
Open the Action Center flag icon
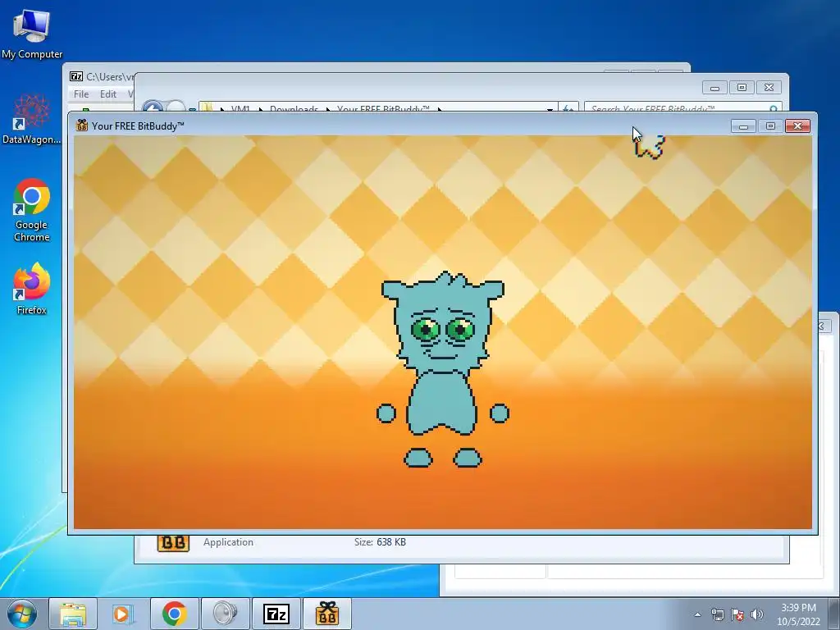737,614
